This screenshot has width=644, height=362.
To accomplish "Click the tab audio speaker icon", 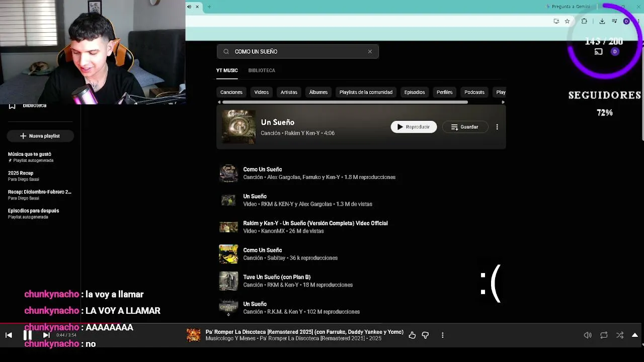I will 189,7.
